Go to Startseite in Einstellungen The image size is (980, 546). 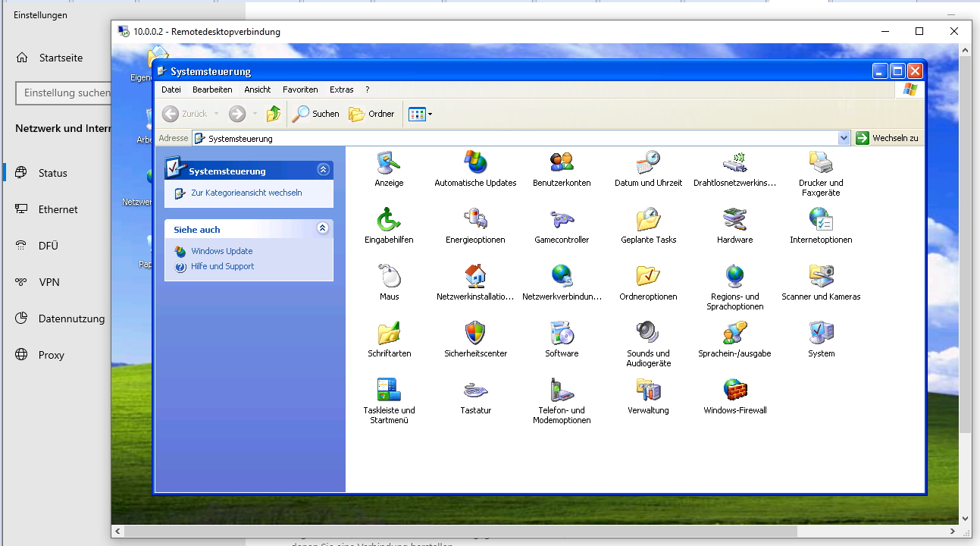61,58
